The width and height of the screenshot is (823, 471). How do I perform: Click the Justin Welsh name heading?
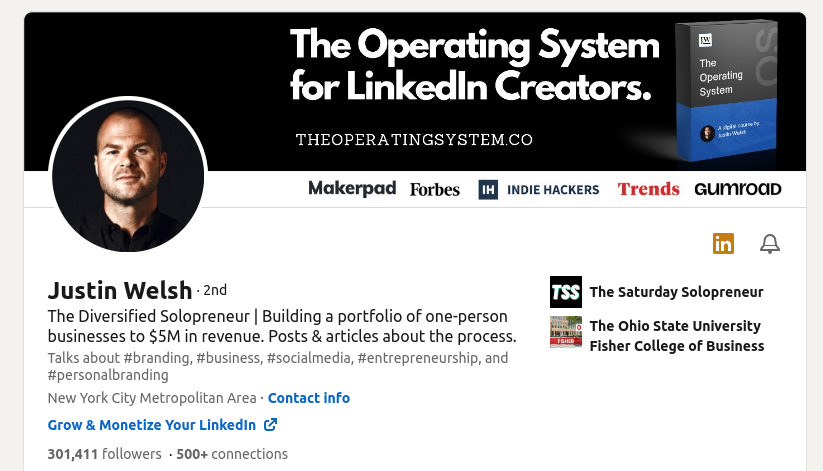click(120, 290)
